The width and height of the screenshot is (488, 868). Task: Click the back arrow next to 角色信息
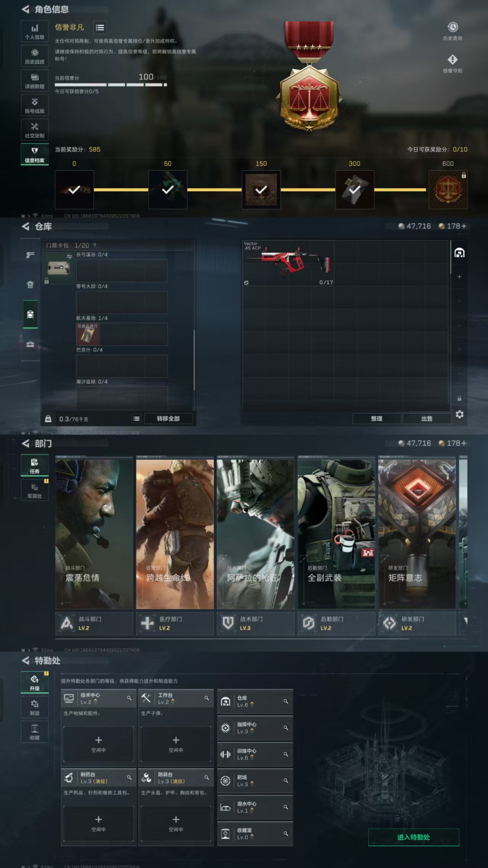click(26, 9)
